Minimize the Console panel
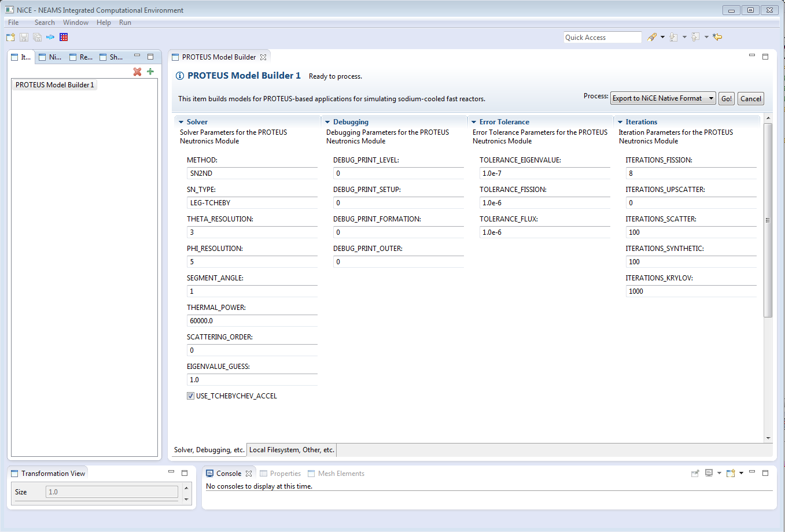The height and width of the screenshot is (532, 785). click(x=752, y=472)
